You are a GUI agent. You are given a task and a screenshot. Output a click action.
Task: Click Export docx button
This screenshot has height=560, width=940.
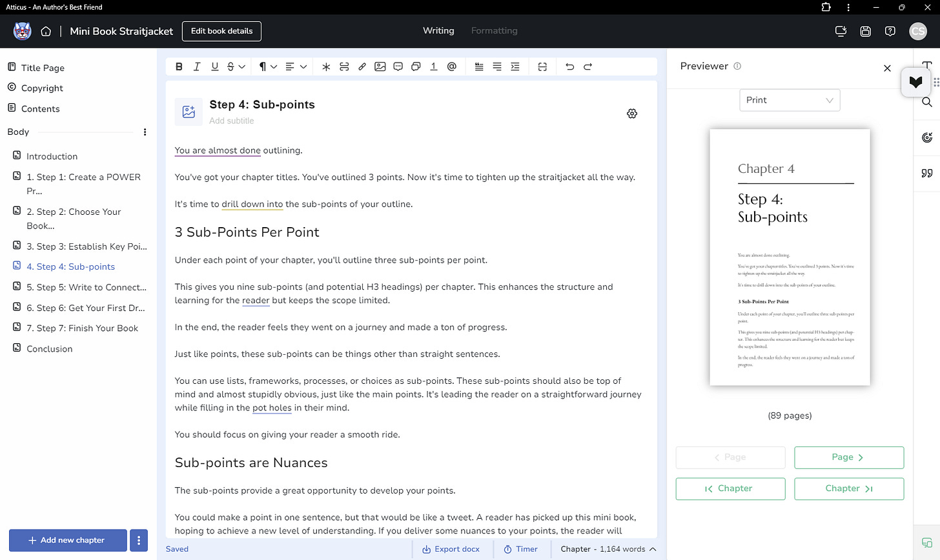pyautogui.click(x=451, y=549)
